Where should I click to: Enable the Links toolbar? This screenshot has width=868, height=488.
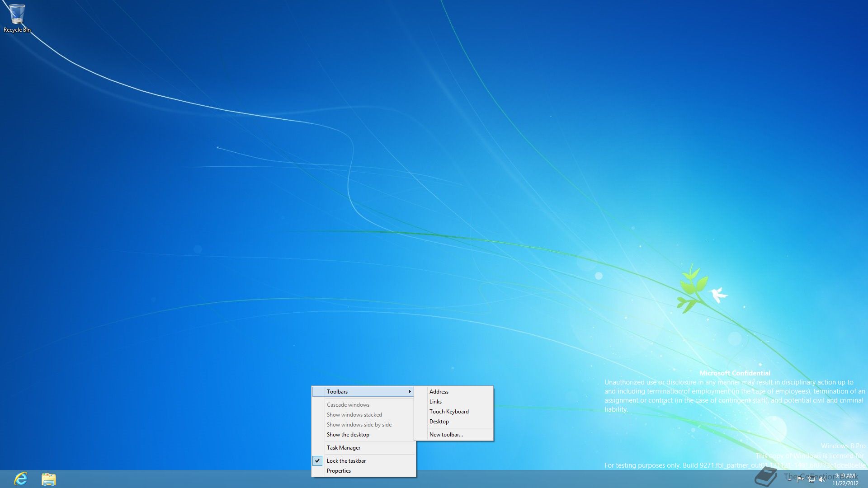pos(454,402)
